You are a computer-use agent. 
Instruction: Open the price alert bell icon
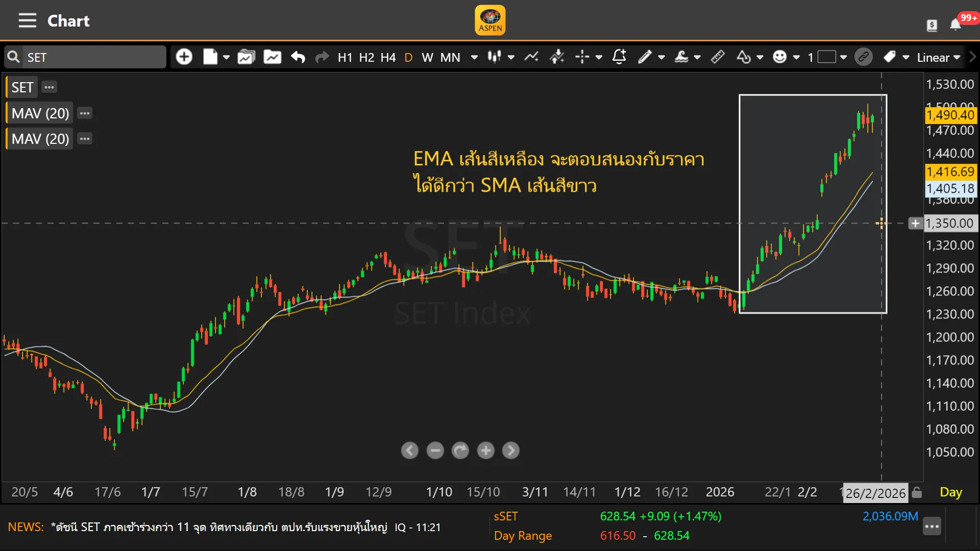[x=619, y=57]
